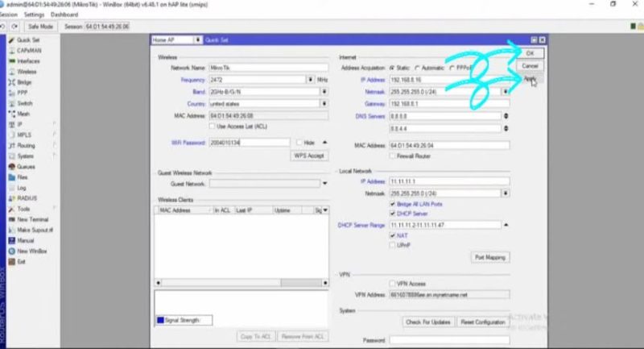This screenshot has height=349, width=644.
Task: Open Files sidebar item
Action: point(19,177)
